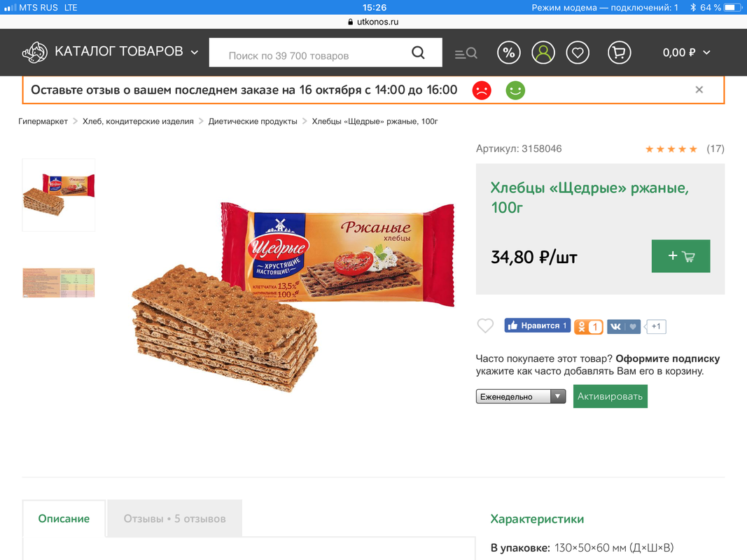This screenshot has height=560, width=747.
Task: Open favorites heart icon in header
Action: 578,52
